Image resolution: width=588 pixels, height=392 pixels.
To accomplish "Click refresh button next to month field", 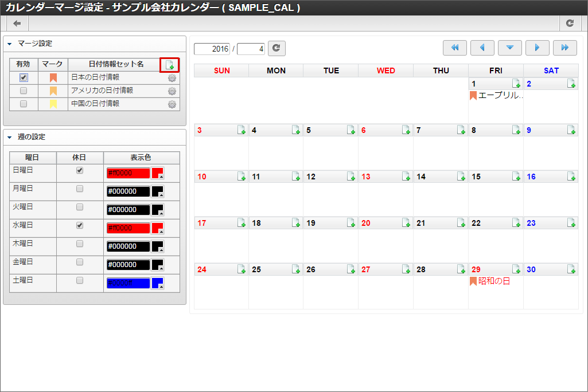I will click(277, 49).
